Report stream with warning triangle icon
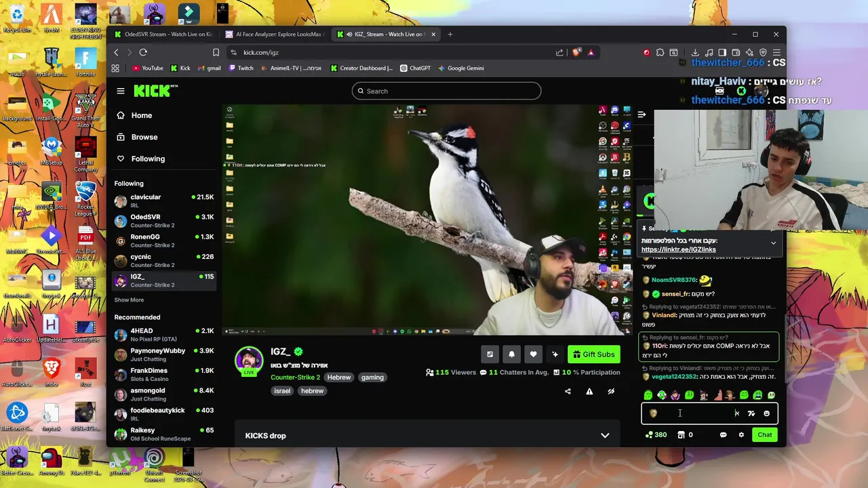The width and height of the screenshot is (868, 488). (x=589, y=391)
